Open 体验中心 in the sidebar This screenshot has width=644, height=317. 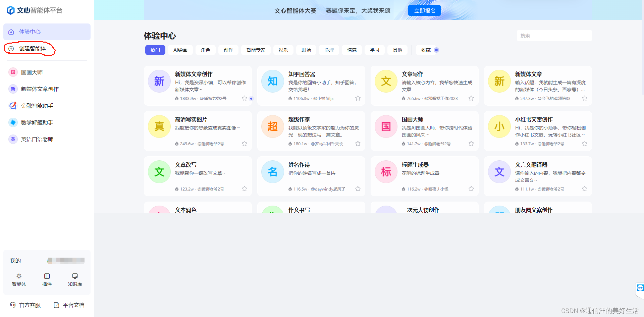pyautogui.click(x=47, y=32)
